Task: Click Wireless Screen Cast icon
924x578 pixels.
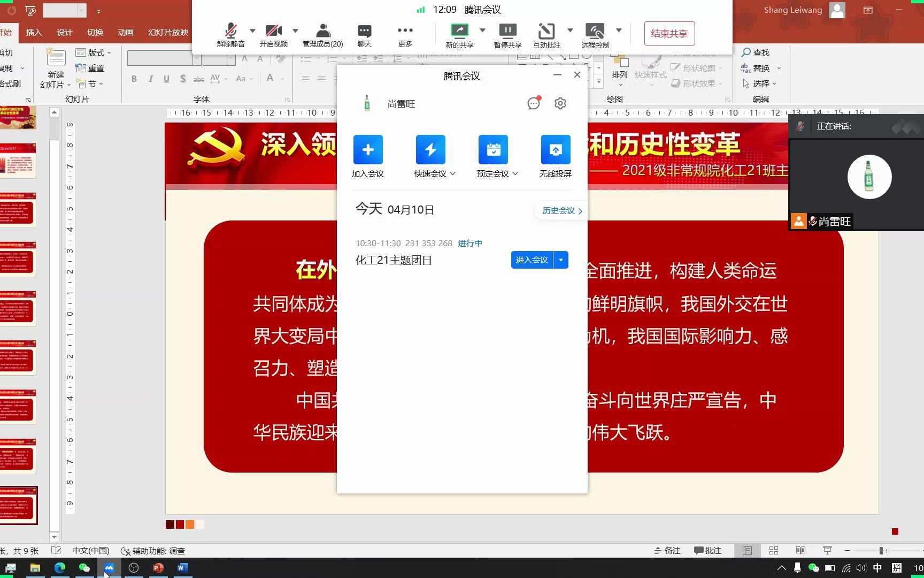Action: (556, 150)
